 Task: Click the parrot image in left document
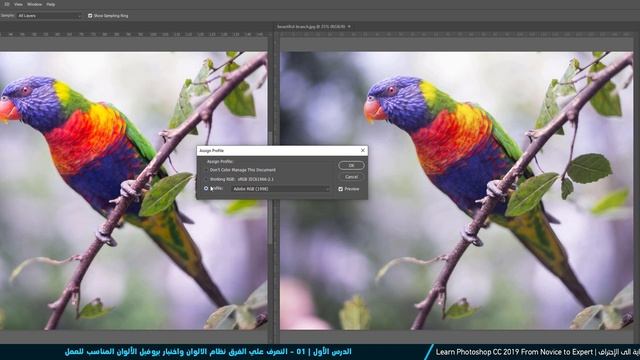133,190
